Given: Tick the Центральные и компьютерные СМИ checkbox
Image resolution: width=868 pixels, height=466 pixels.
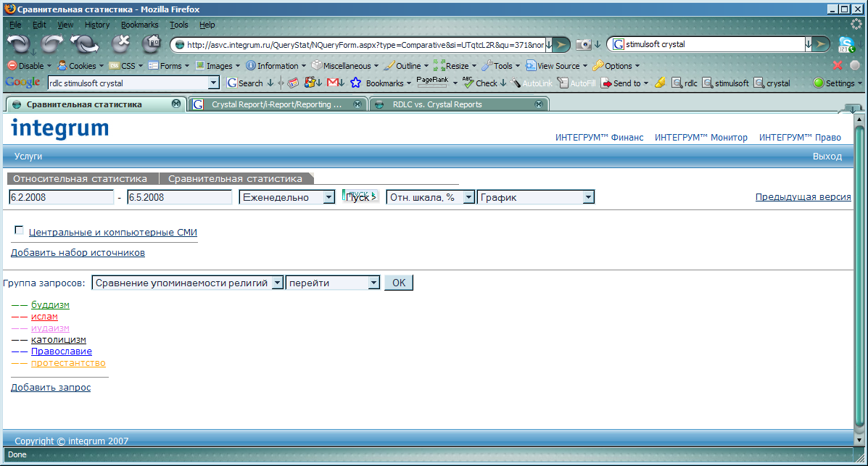Looking at the screenshot, I should [19, 230].
